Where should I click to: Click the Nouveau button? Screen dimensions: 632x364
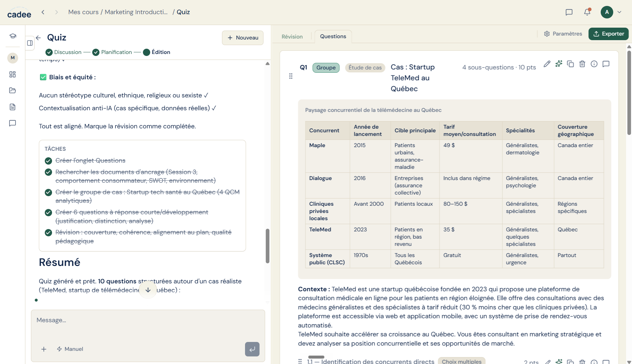click(243, 38)
